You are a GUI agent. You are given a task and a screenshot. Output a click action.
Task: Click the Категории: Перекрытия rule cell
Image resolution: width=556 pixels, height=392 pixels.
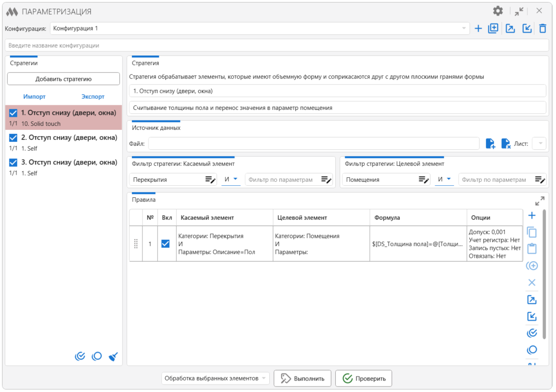[225, 244]
